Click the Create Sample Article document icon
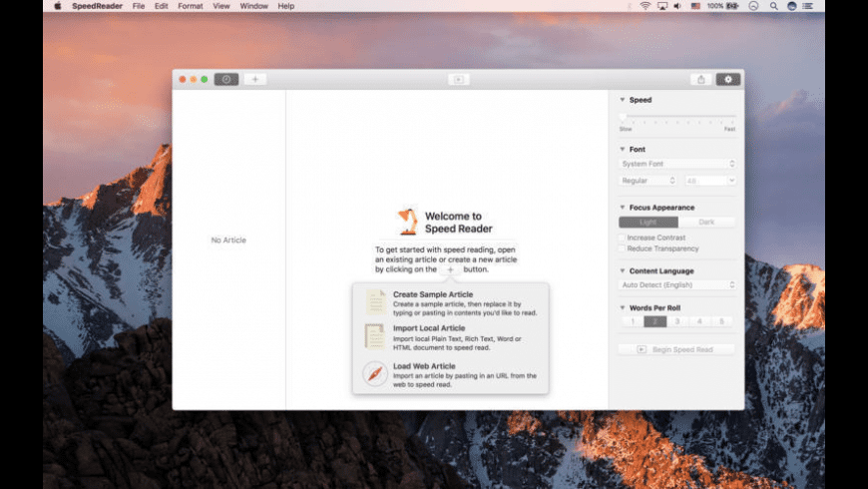This screenshot has width=868, height=489. pos(375,301)
